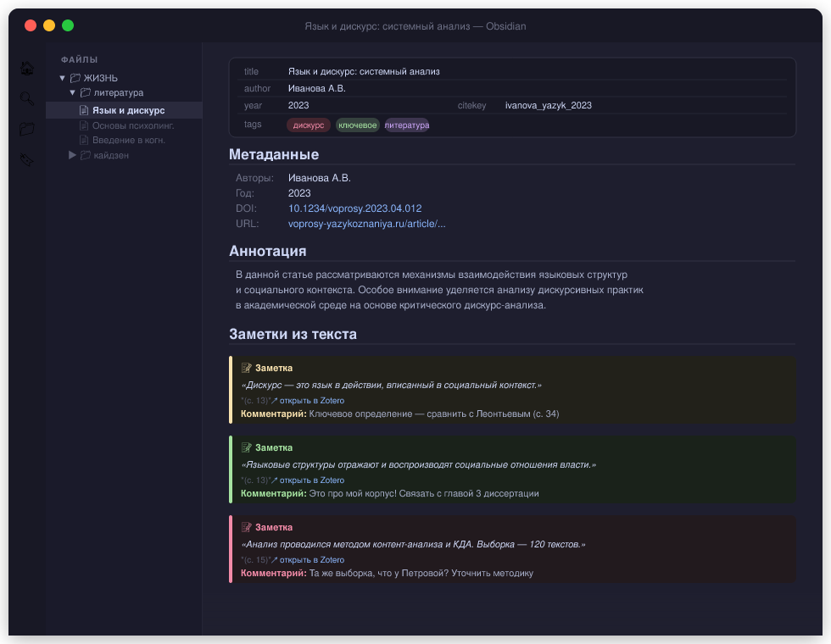Click the pencil note icon on the red callout
Viewport: 831px width, 644px height.
(x=247, y=527)
